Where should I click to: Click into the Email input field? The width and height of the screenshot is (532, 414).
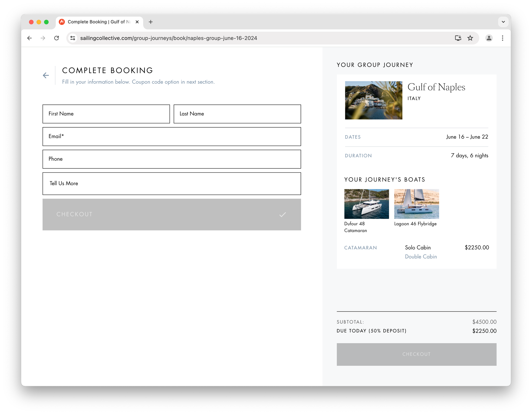tap(171, 136)
